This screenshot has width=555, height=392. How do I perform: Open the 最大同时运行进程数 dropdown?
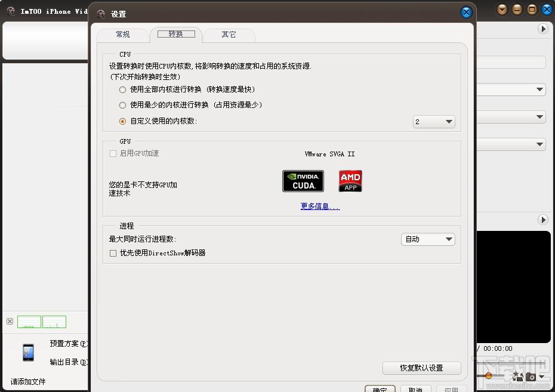(x=428, y=239)
